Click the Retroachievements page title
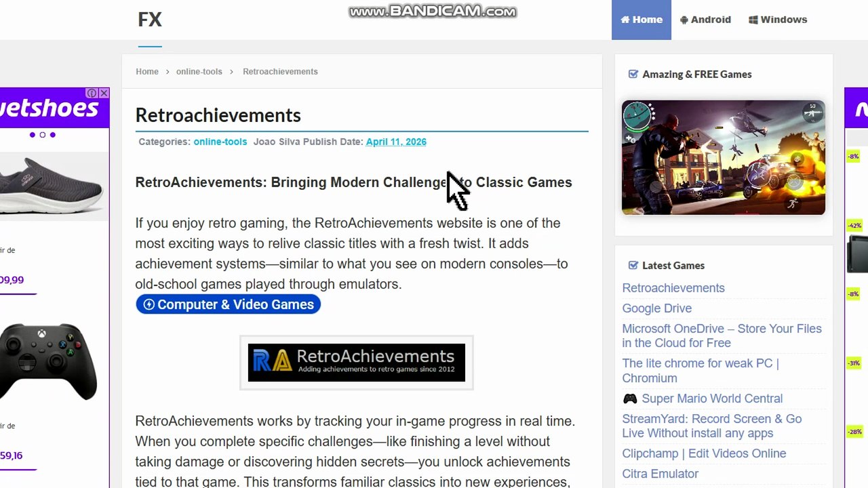868x488 pixels. [x=218, y=115]
